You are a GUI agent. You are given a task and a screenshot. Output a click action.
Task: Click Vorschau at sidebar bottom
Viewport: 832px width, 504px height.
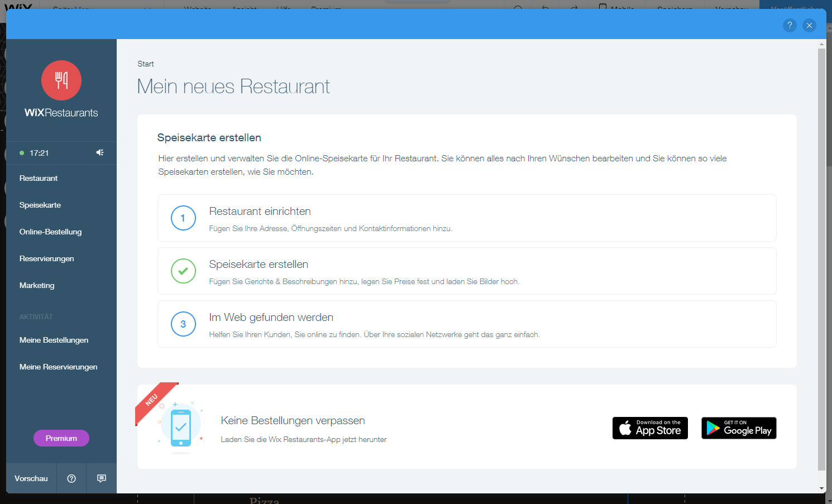31,478
